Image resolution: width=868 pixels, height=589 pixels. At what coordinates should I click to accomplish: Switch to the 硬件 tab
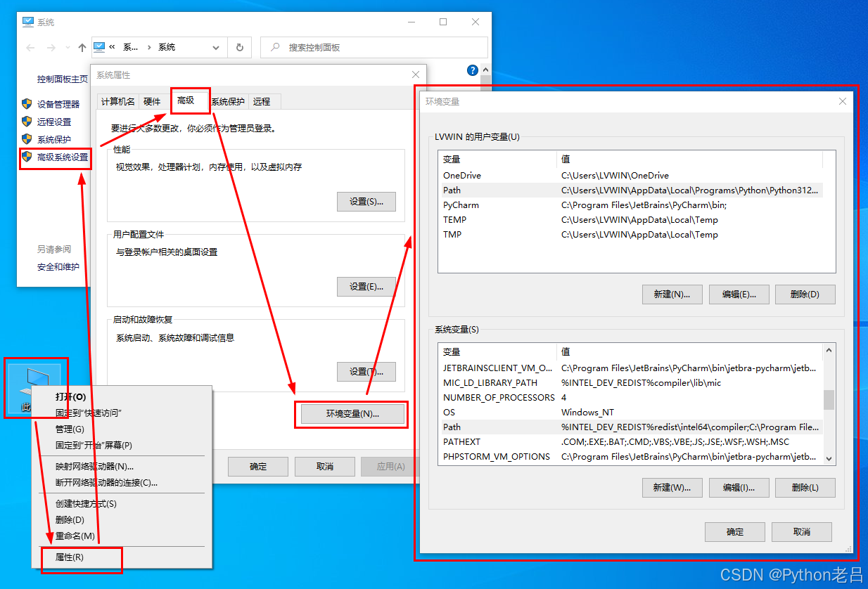(152, 101)
